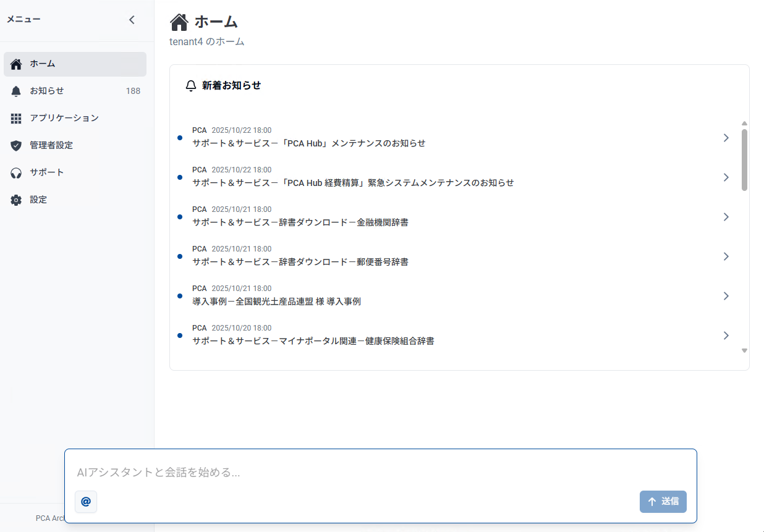Click the shield icon for 管理者設定
Image resolution: width=764 pixels, height=532 pixels.
pyautogui.click(x=16, y=146)
